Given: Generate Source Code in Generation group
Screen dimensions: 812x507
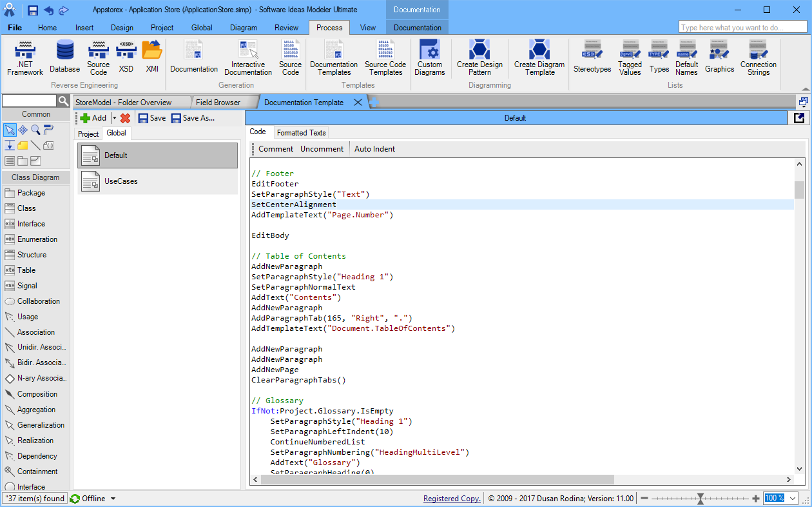Looking at the screenshot, I should tap(290, 57).
